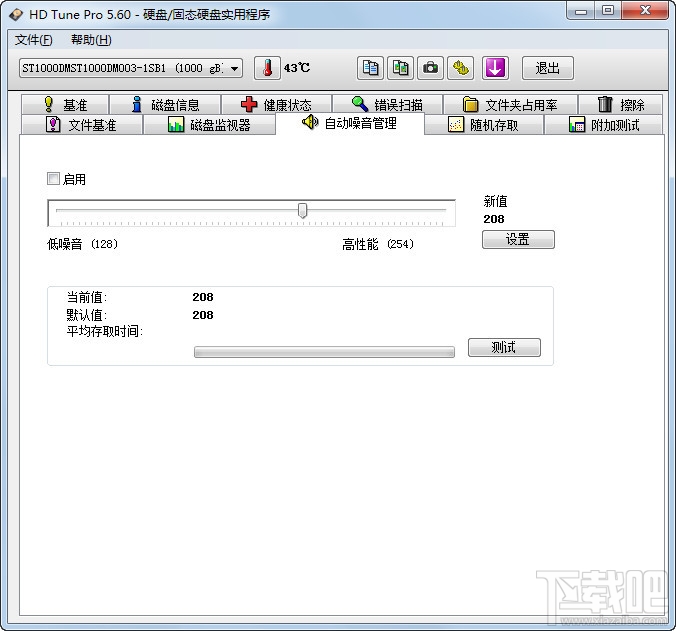Open the 基准 benchmark tab

pos(65,105)
